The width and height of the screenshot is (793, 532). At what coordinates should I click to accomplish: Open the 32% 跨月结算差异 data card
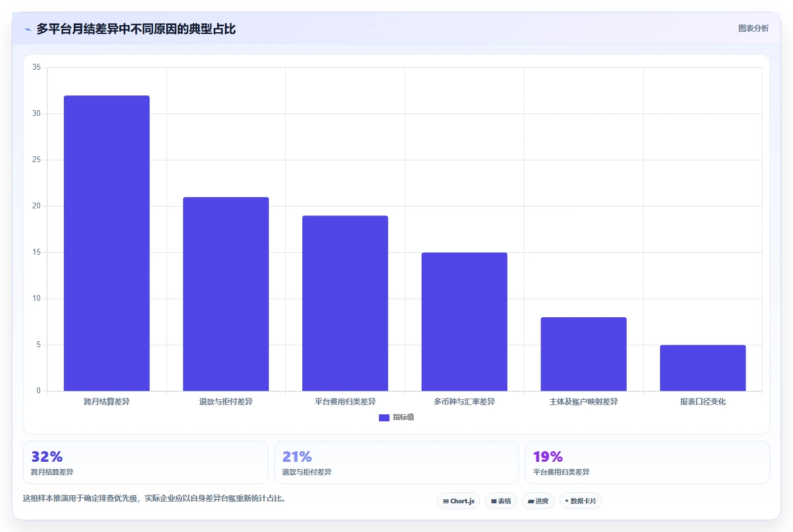point(145,462)
